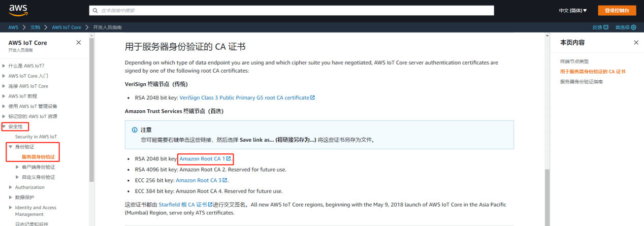
Task: Open the AWS breadcrumb link
Action: (x=13, y=27)
